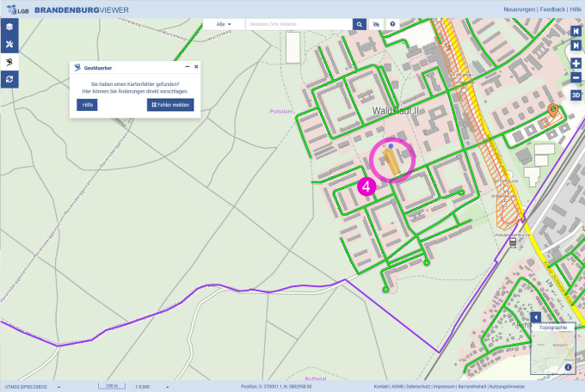The image size is (585, 392).
Task: Toggle search result visibility eye icon
Action: [376, 24]
